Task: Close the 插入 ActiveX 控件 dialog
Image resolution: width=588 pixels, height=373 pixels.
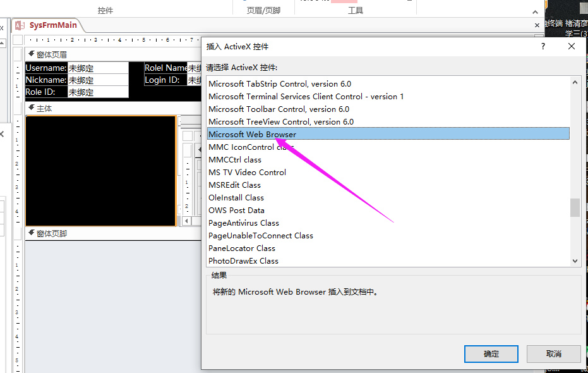Action: point(572,46)
